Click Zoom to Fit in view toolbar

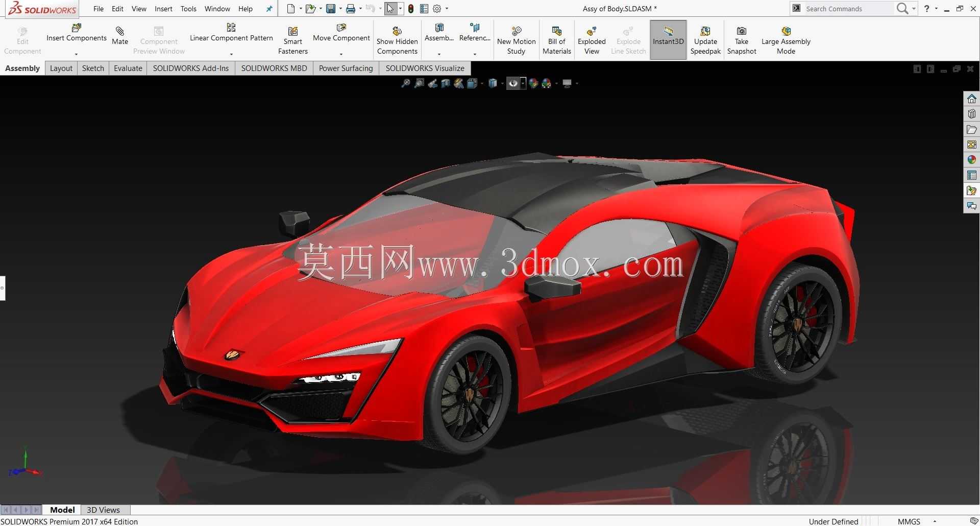pyautogui.click(x=406, y=83)
